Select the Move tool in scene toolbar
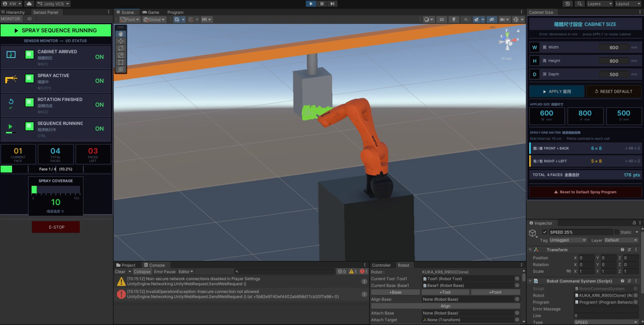Image resolution: width=644 pixels, height=325 pixels. point(121,41)
